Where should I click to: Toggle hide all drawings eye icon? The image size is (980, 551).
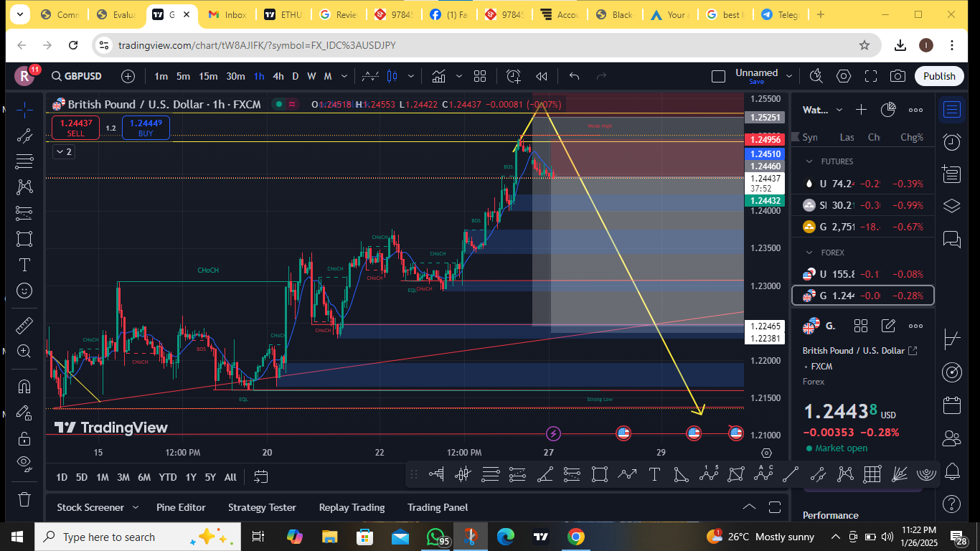pyautogui.click(x=24, y=462)
